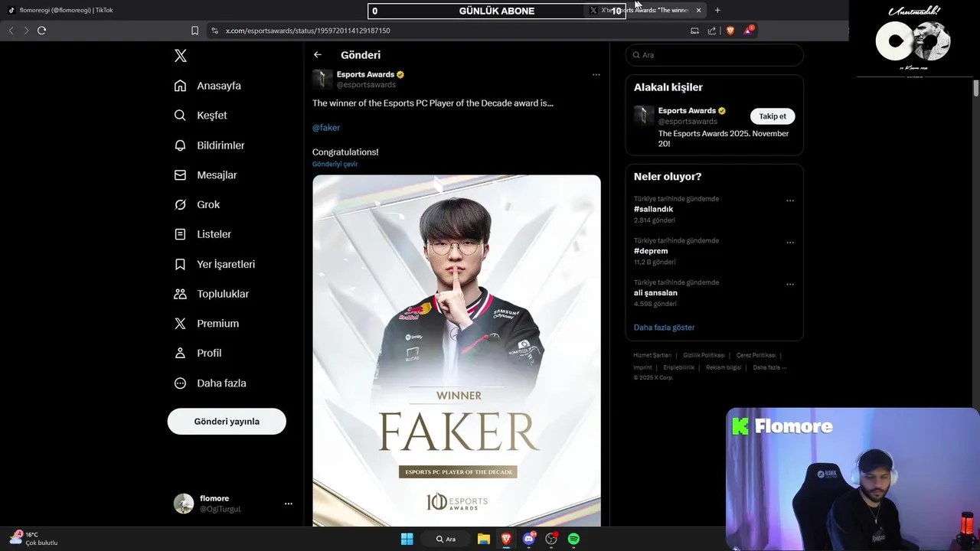Open Reklam bilgisi footer link
Image resolution: width=980 pixels, height=551 pixels.
[x=724, y=367]
